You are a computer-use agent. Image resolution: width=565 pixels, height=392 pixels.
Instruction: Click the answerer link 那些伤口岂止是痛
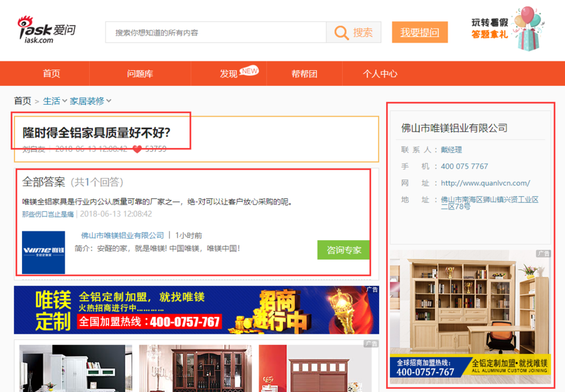(x=48, y=214)
